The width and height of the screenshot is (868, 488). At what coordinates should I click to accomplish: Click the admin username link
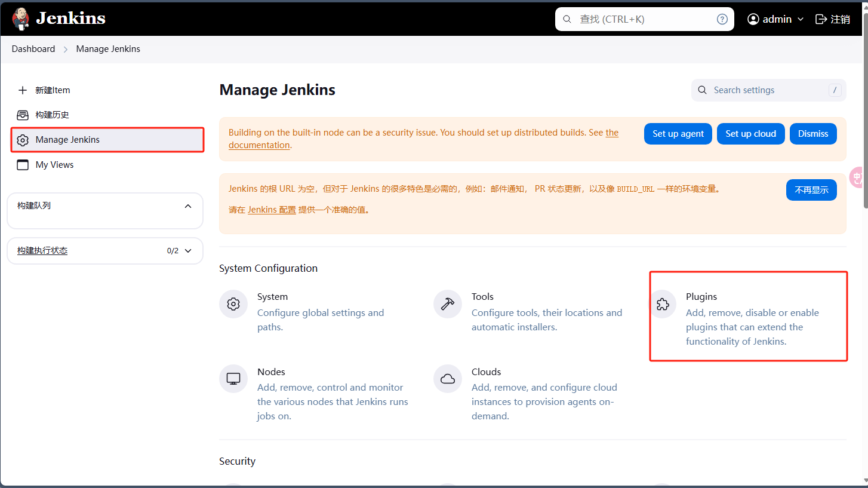tap(777, 19)
